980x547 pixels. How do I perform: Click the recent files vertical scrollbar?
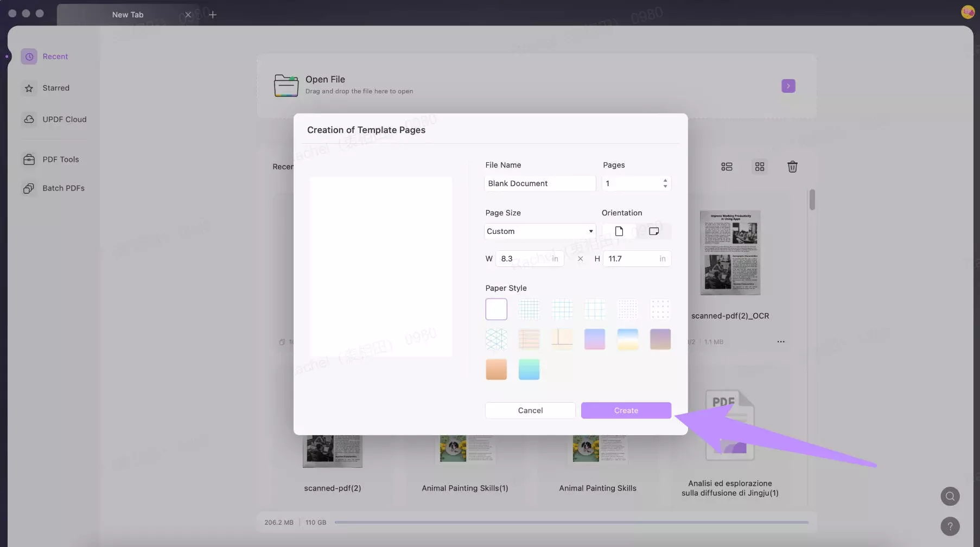coord(812,200)
